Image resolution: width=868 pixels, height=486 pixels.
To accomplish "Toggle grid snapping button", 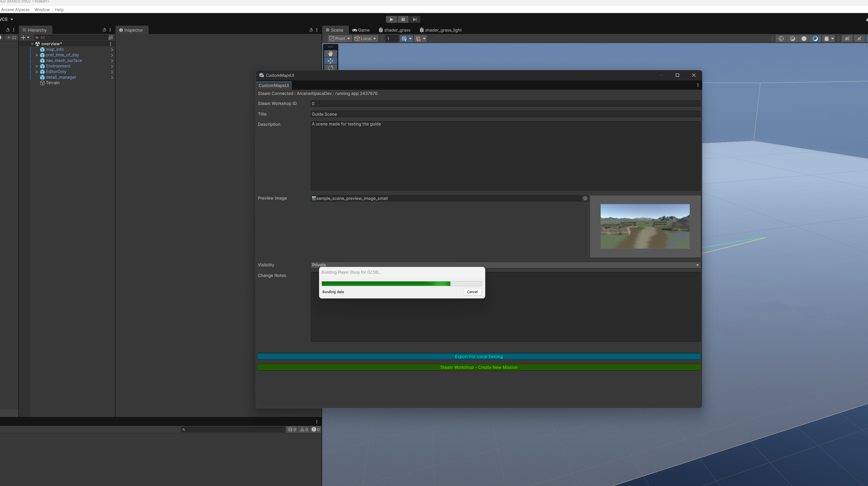I will tap(418, 39).
